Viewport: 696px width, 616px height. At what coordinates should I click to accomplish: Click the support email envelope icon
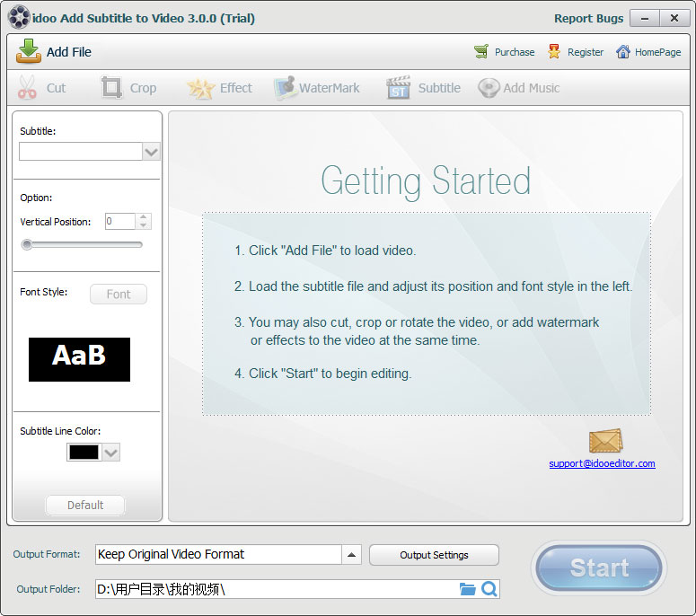[606, 441]
